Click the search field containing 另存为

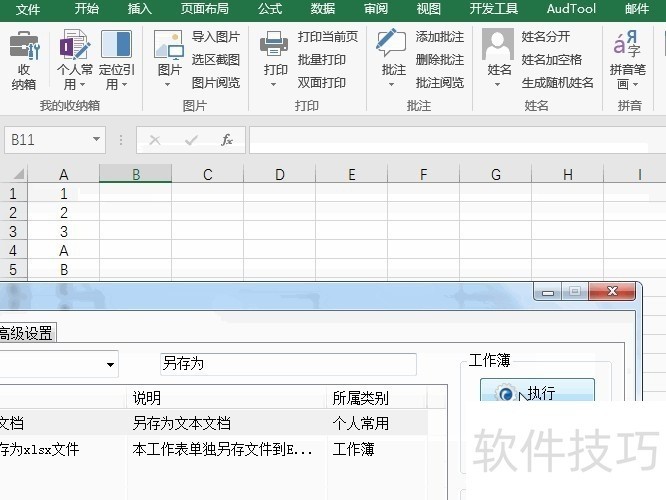(x=288, y=364)
